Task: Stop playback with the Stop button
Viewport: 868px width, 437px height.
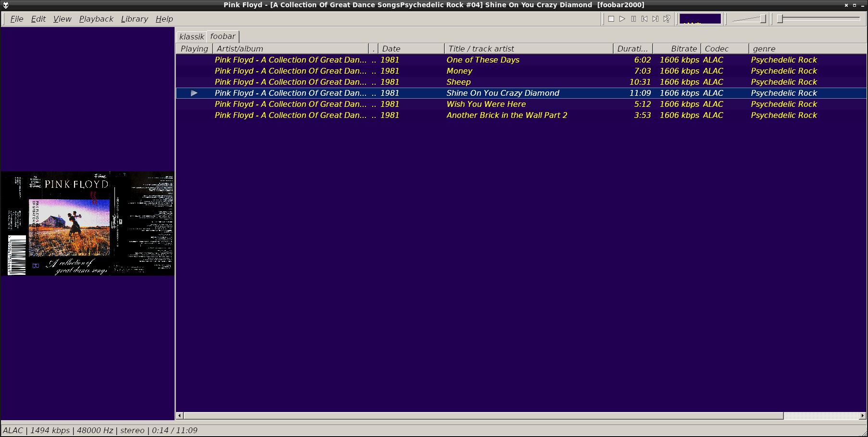Action: pyautogui.click(x=611, y=19)
